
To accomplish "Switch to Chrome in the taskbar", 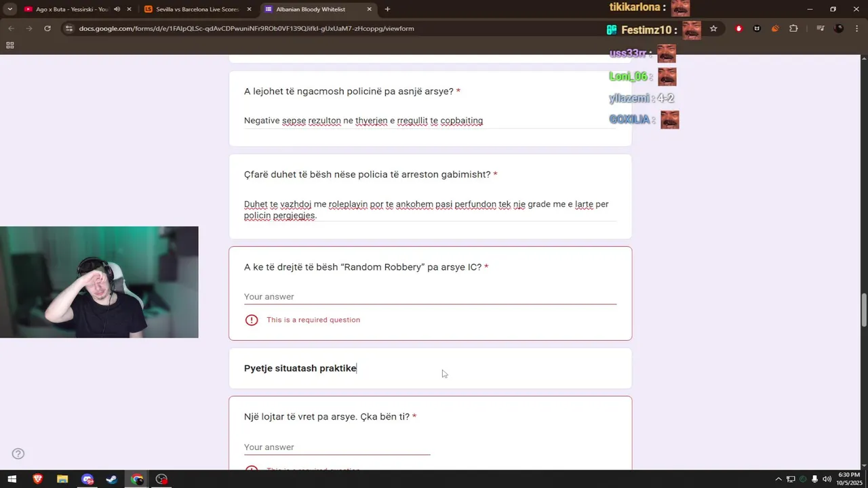I will (x=137, y=479).
